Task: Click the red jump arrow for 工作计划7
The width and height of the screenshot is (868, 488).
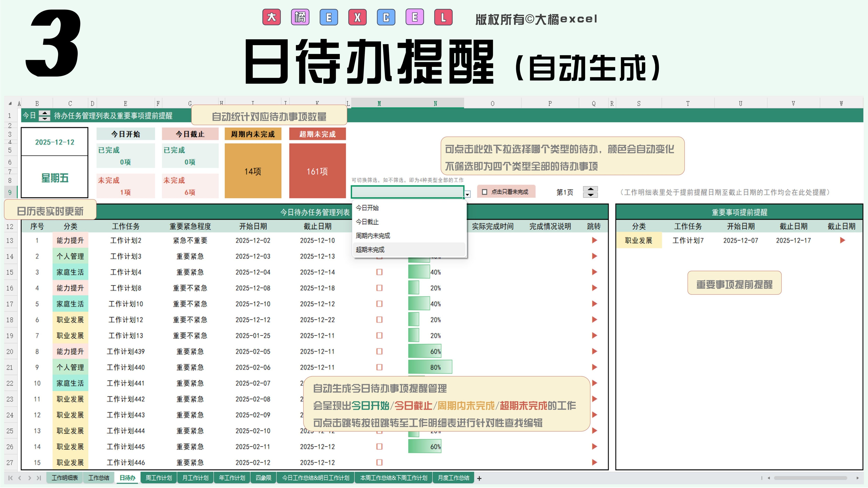Action: tap(842, 240)
